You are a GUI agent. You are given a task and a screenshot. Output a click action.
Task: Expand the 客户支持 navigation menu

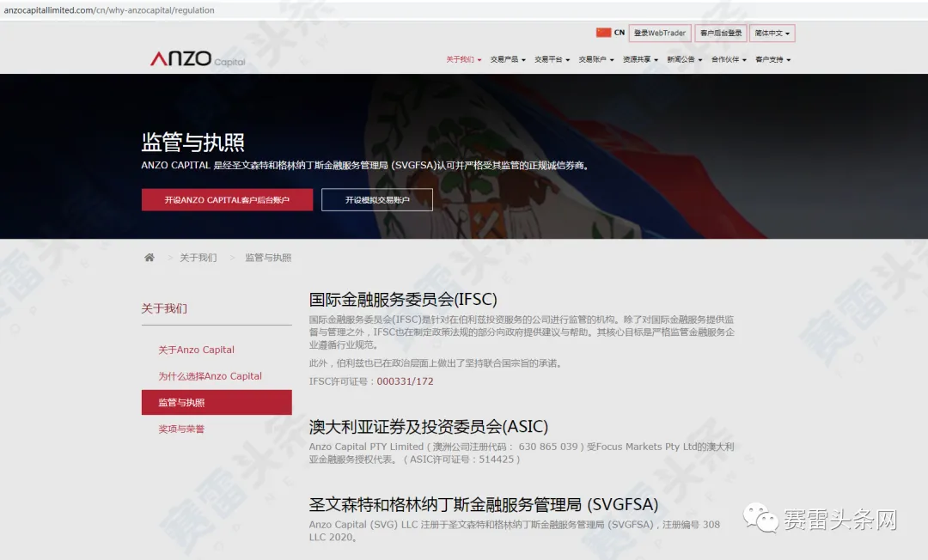pos(773,59)
